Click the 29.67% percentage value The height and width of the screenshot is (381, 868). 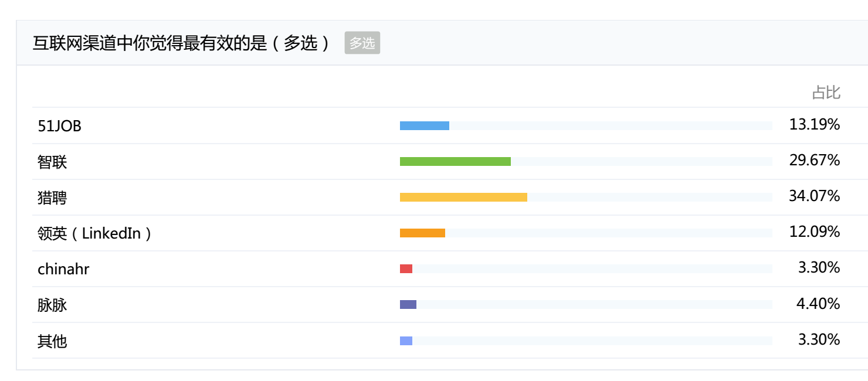click(x=815, y=160)
